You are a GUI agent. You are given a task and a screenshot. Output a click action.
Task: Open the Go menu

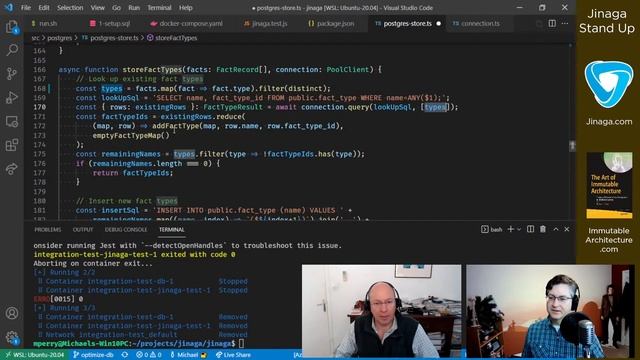[x=116, y=8]
